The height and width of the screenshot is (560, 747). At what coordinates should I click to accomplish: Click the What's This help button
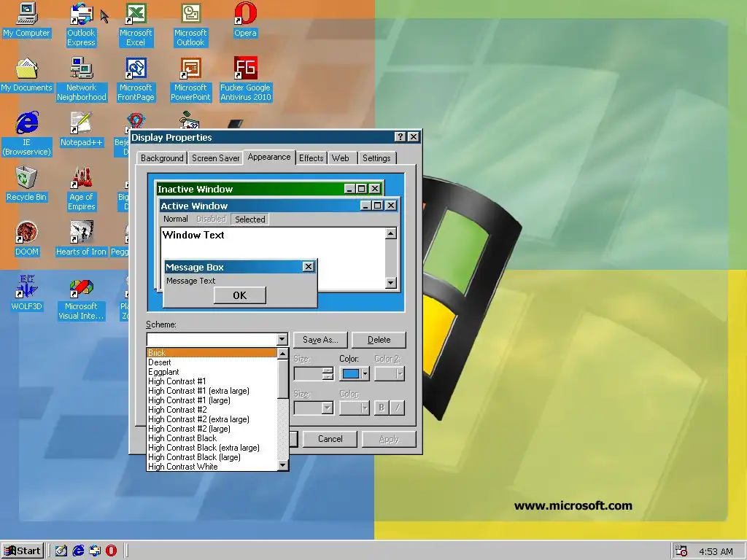pyautogui.click(x=400, y=137)
